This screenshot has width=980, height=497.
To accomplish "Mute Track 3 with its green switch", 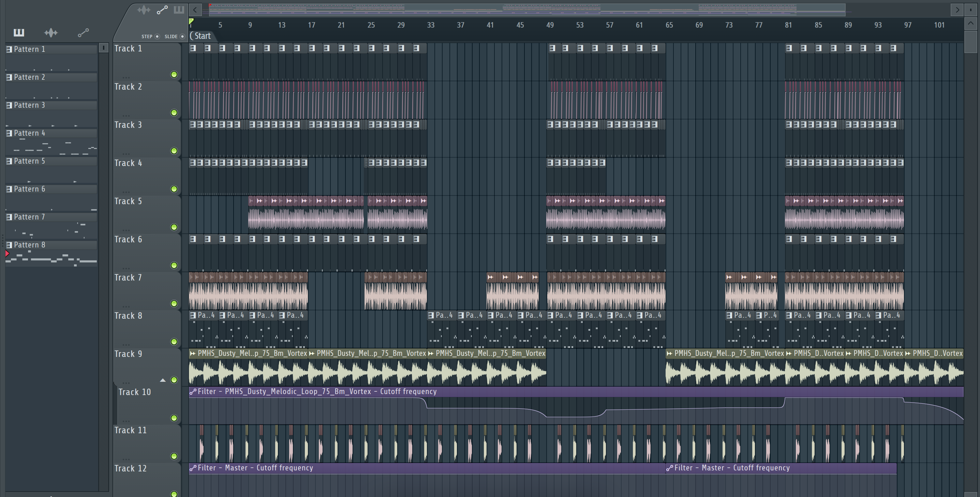I will click(174, 151).
